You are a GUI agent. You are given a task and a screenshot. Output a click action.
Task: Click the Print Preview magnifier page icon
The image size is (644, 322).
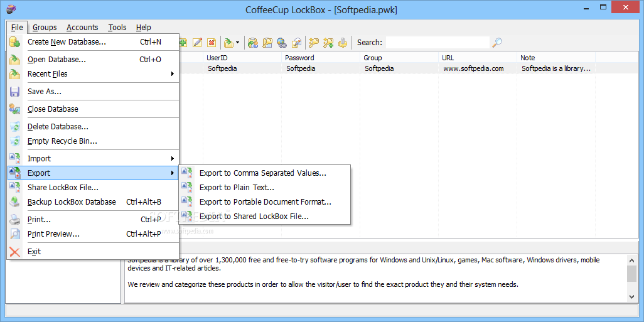[15, 234]
